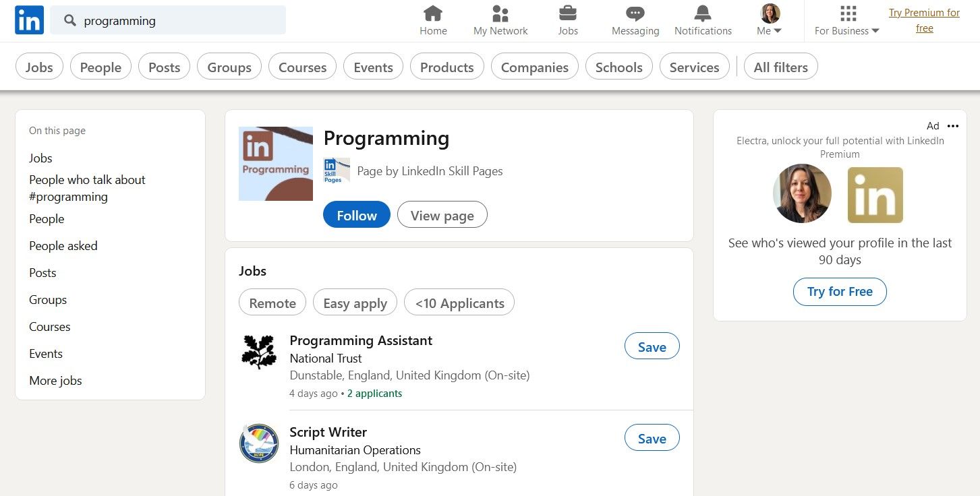Viewport: 980px width, 496px height.
Task: Check Notifications via the bell icon
Action: [702, 19]
